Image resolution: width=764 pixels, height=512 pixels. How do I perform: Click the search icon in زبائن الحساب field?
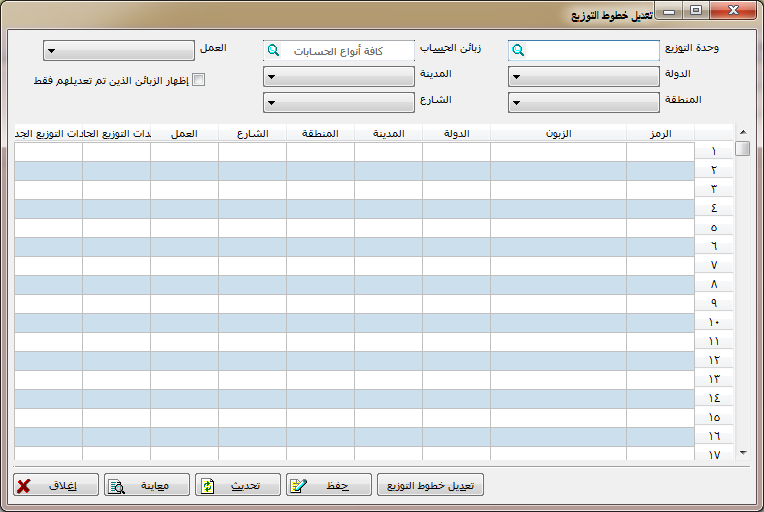point(273,50)
